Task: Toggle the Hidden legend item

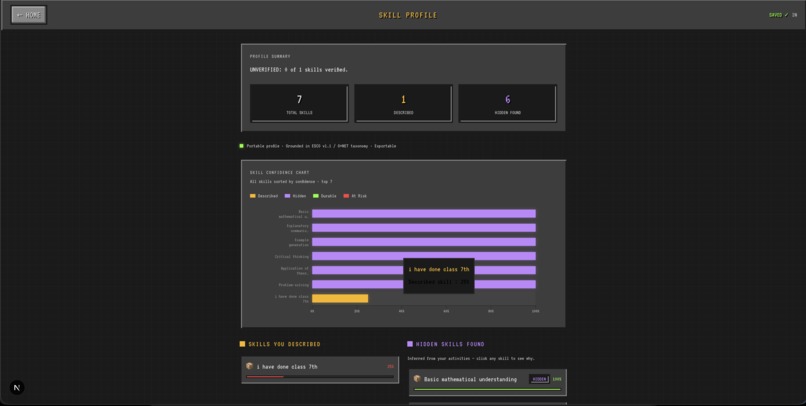Action: [x=296, y=196]
